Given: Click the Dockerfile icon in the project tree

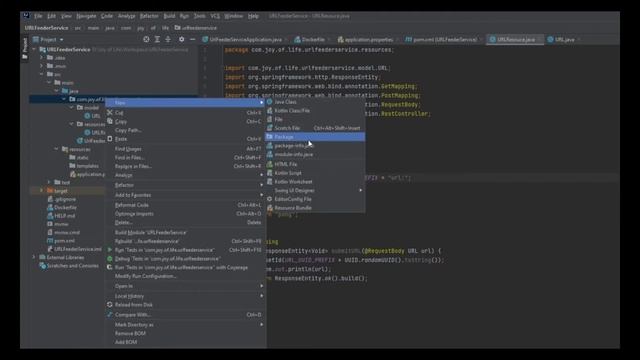Looking at the screenshot, I should [50, 207].
